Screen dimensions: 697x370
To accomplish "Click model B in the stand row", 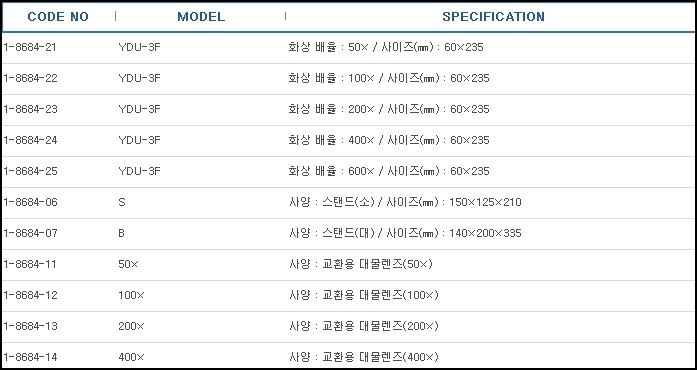I will click(x=121, y=233).
